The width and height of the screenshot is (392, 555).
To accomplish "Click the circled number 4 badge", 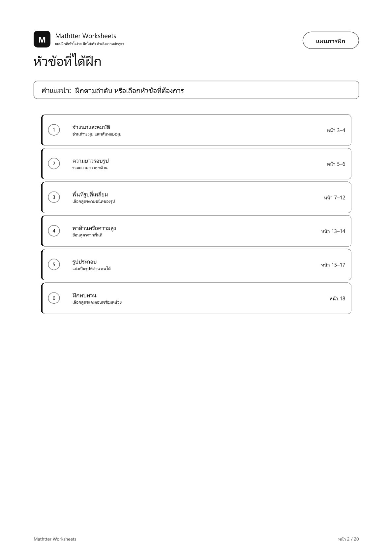I will coord(54,231).
